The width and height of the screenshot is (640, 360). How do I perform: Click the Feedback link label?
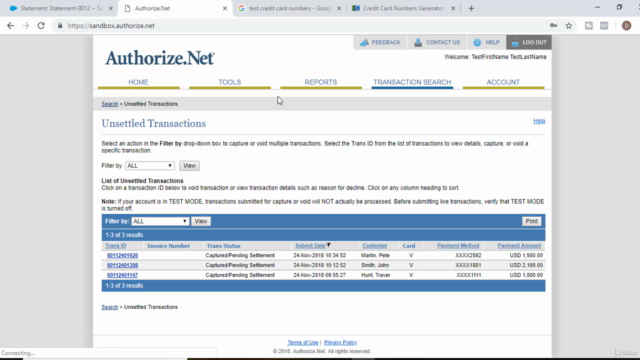[x=386, y=42]
